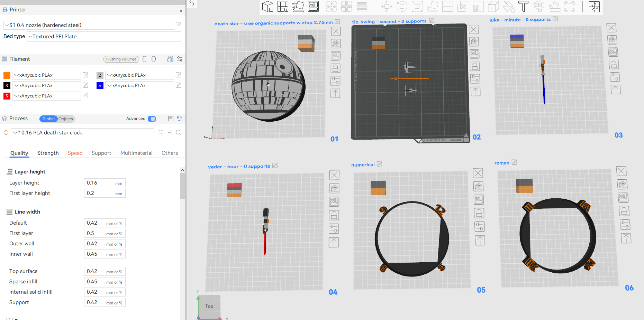Click the Add model cube icon
644x320 pixels.
pyautogui.click(x=267, y=7)
